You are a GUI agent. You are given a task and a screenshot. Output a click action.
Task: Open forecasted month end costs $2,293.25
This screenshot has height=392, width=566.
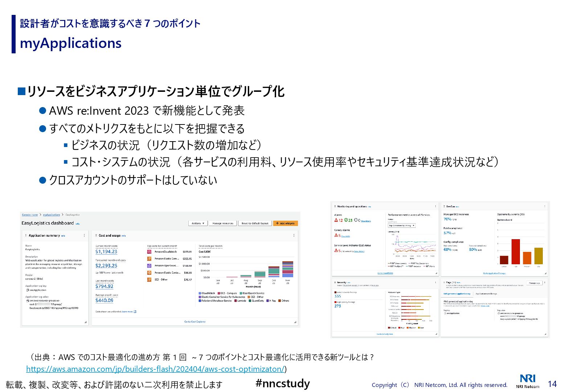(x=106, y=266)
